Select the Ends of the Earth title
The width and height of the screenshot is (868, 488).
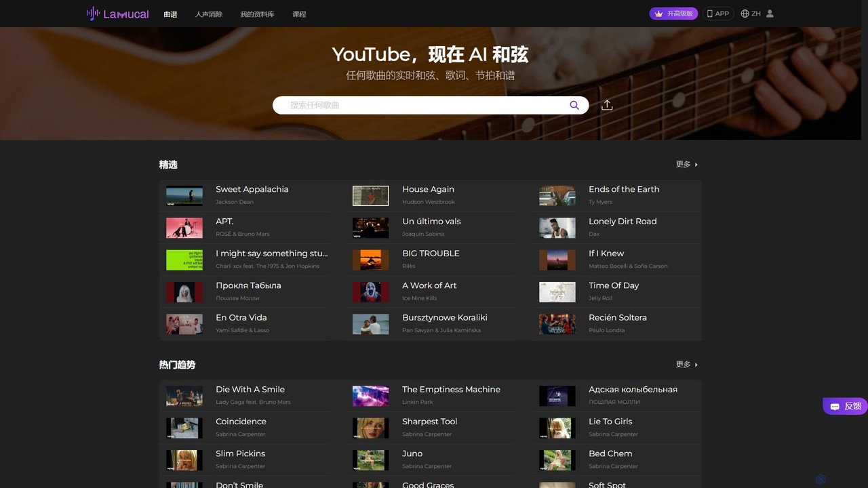(624, 189)
